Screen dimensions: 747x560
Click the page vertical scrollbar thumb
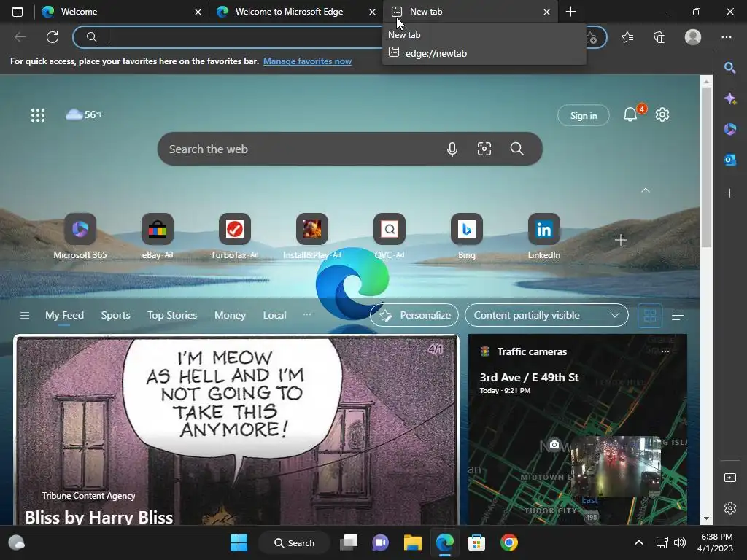pyautogui.click(x=706, y=167)
